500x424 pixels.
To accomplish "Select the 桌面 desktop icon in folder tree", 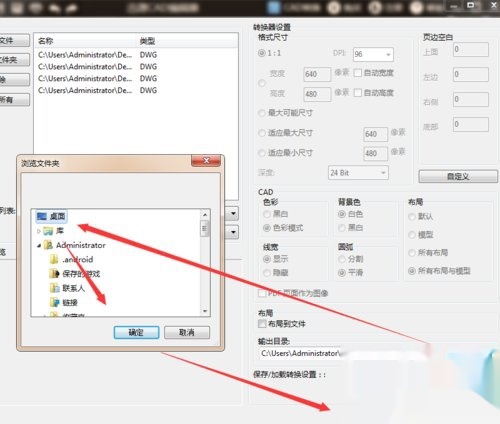I will [x=42, y=217].
